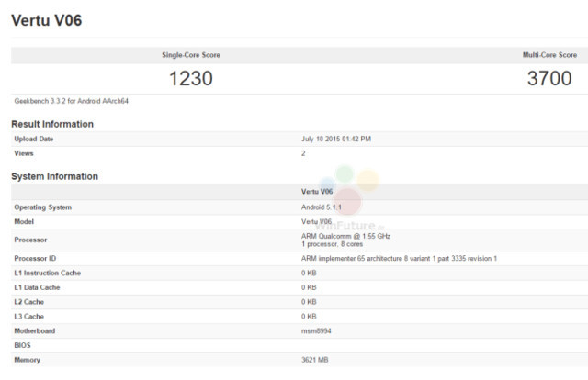Screen dimensions: 588x380
Task: Select the 'Android 5.1.1' value
Action: [x=322, y=207]
